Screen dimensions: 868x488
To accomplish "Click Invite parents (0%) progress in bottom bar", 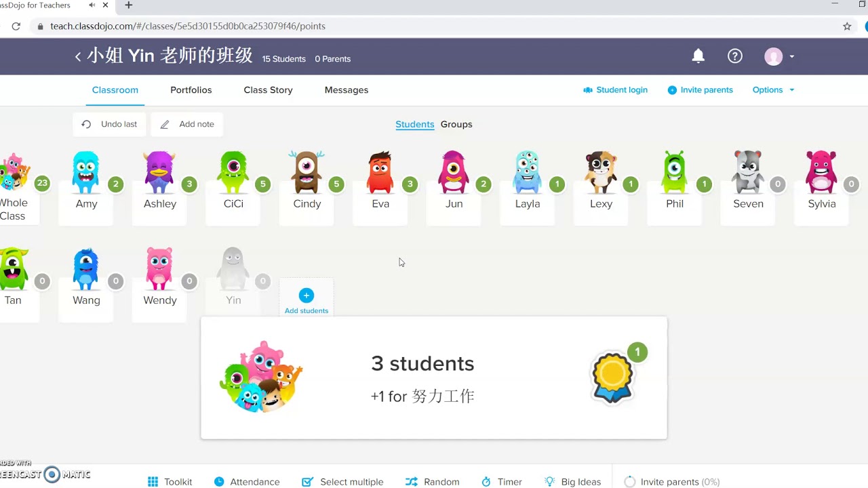I will pyautogui.click(x=672, y=482).
